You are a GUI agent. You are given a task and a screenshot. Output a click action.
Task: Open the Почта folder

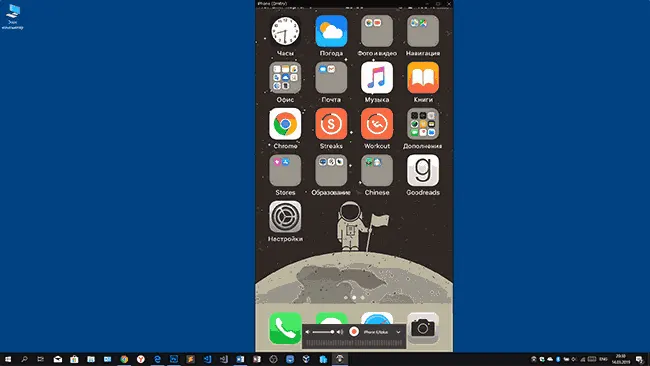tap(331, 78)
